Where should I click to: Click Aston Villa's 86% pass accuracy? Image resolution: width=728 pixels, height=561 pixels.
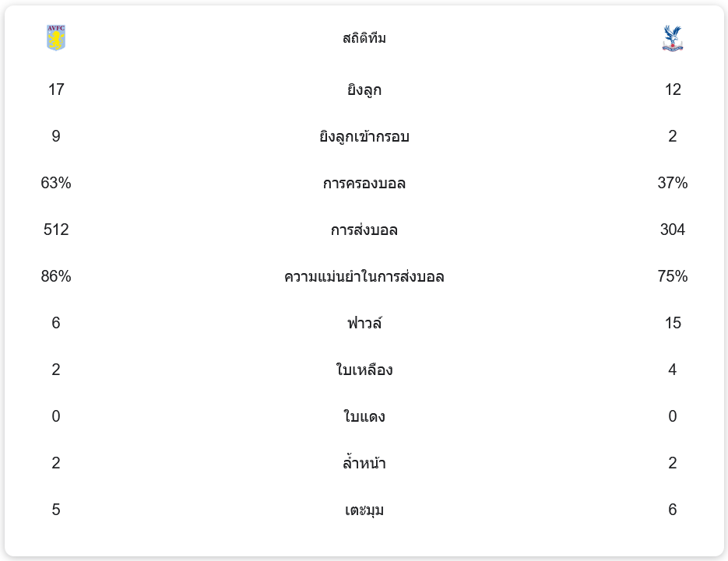pyautogui.click(x=56, y=276)
